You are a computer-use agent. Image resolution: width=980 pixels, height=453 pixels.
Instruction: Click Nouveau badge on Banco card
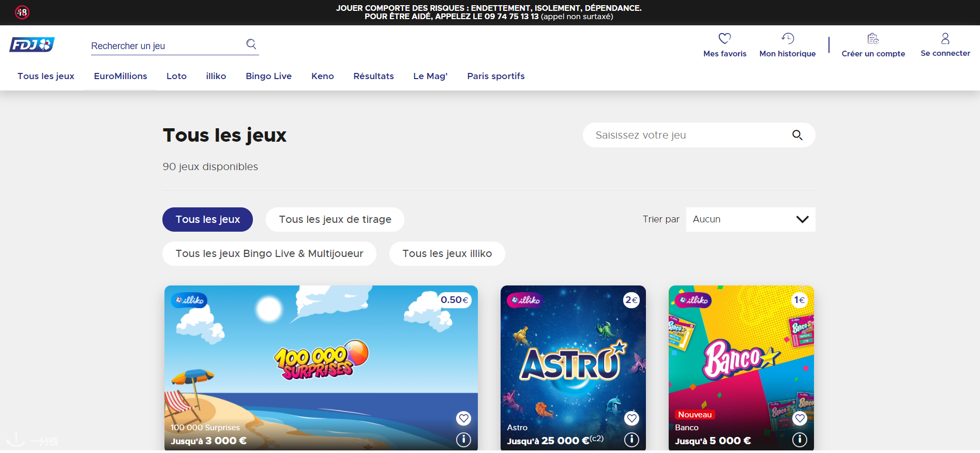[695, 415]
